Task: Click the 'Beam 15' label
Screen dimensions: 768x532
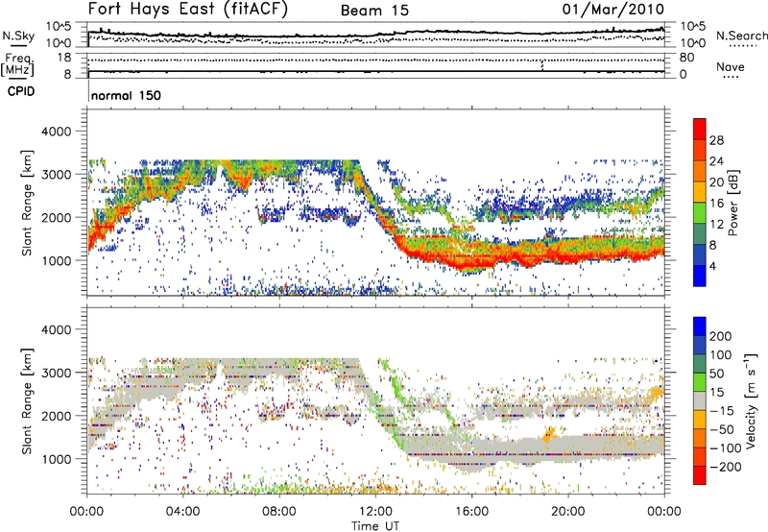Action: [374, 11]
